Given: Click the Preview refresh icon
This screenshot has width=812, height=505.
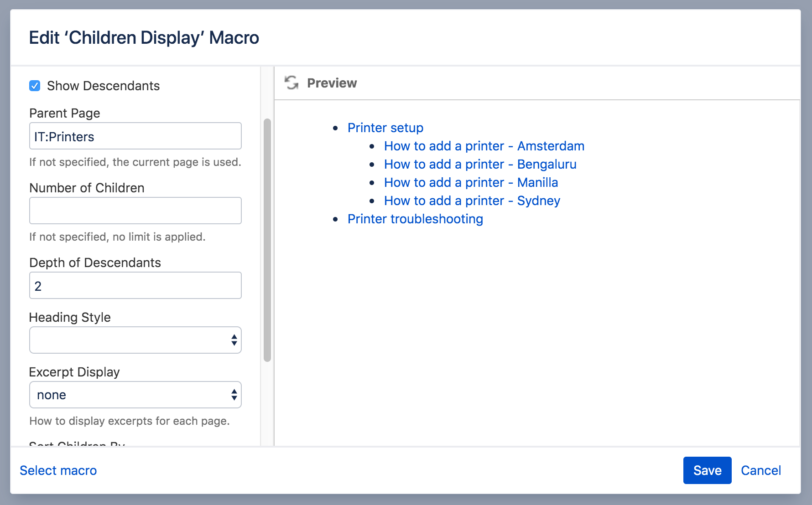Looking at the screenshot, I should pyautogui.click(x=291, y=83).
